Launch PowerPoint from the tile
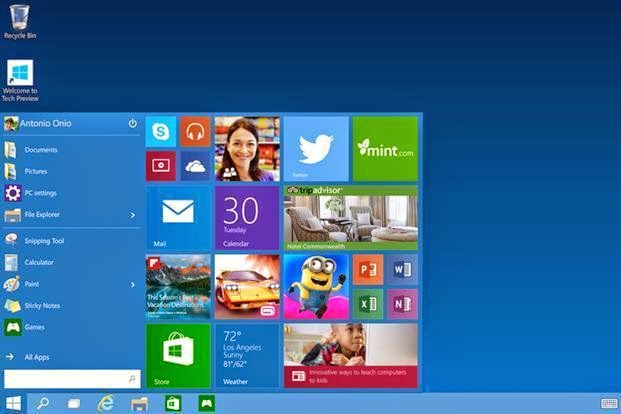This screenshot has height=414, width=621. click(368, 270)
